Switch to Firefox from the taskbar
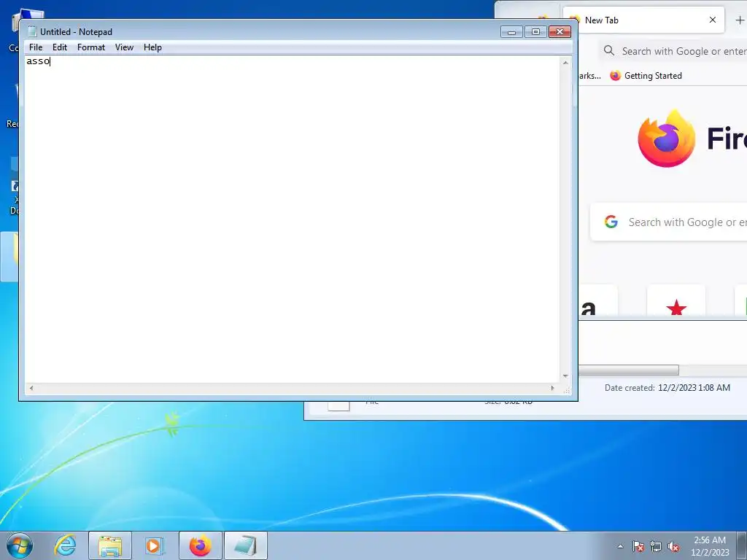The image size is (747, 560). [200, 545]
